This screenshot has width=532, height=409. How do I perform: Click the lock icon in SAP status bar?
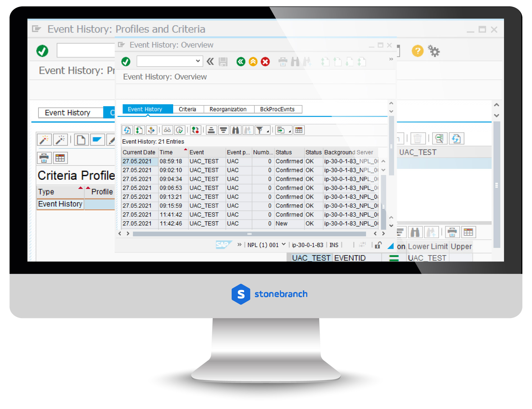[378, 245]
